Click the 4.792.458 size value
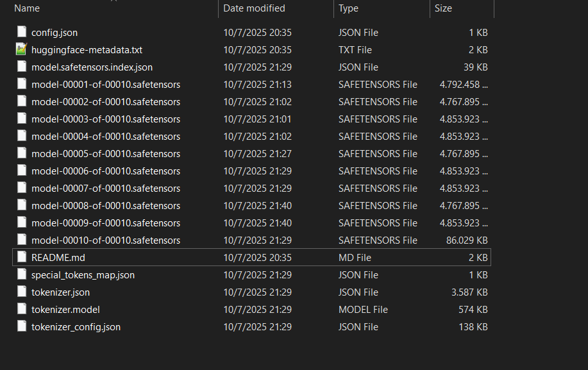Screen dimensions: 588x370 tap(464, 85)
